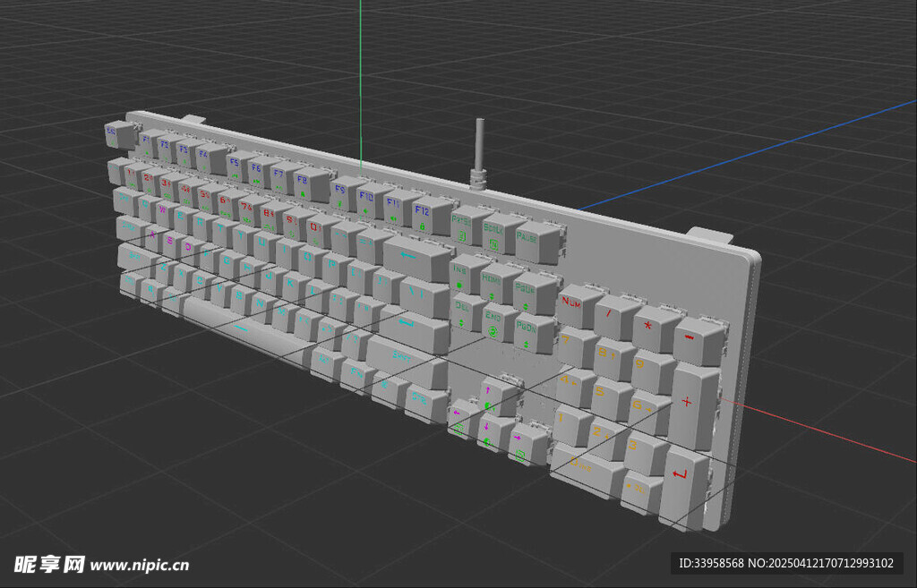Pick the red Num keycap on numpad
The width and height of the screenshot is (917, 588).
pyautogui.click(x=578, y=306)
